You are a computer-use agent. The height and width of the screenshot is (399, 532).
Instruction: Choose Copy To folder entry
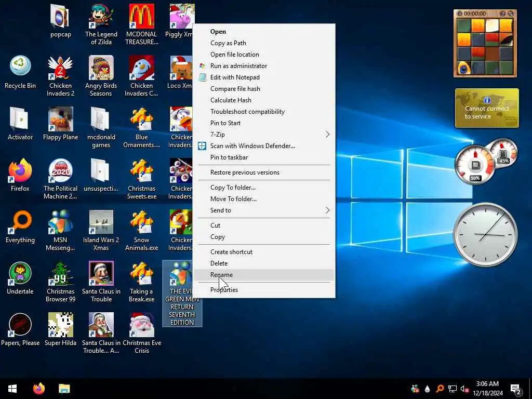[x=264, y=188]
